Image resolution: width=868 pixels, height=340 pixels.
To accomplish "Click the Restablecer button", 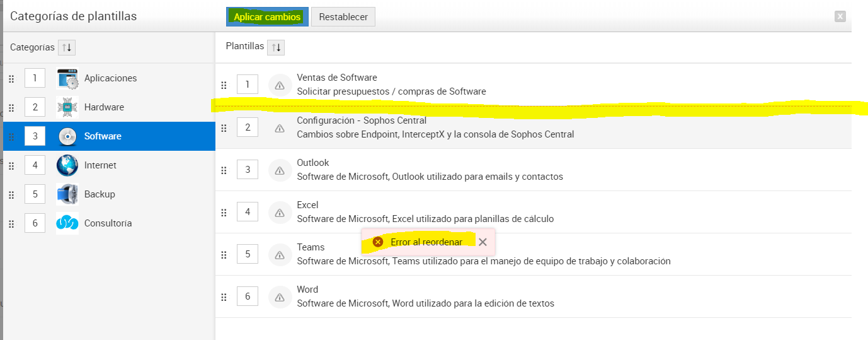I will point(343,17).
